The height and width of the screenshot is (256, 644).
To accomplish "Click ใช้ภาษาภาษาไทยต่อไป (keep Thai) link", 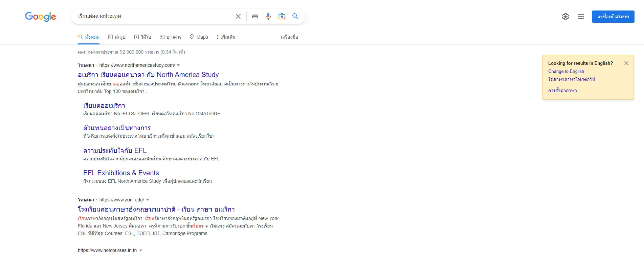I will (572, 79).
